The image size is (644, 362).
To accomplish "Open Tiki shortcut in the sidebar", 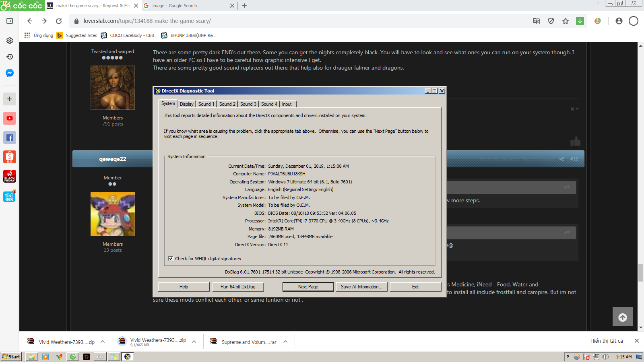I will [x=10, y=196].
